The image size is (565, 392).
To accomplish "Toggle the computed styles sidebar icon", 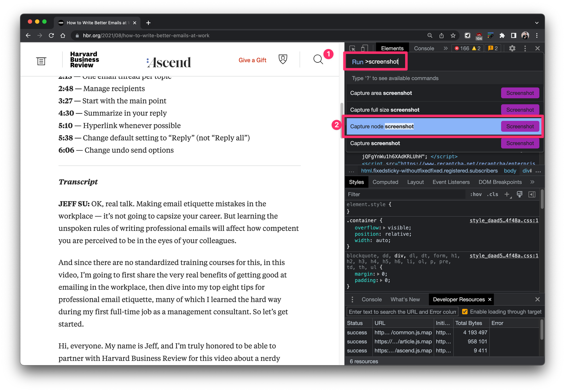I will tap(532, 194).
